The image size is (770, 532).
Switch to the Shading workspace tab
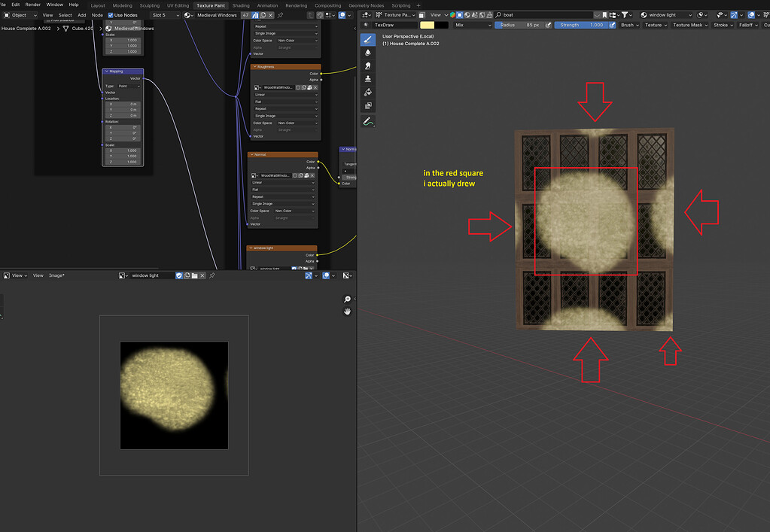tap(240, 5)
